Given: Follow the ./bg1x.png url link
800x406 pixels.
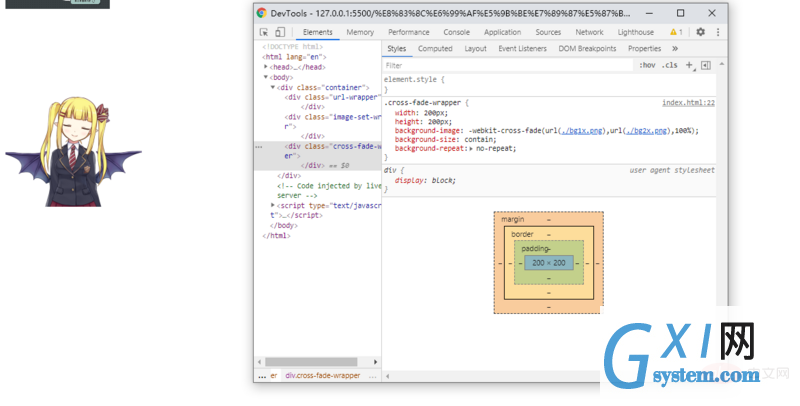Looking at the screenshot, I should click(x=582, y=131).
